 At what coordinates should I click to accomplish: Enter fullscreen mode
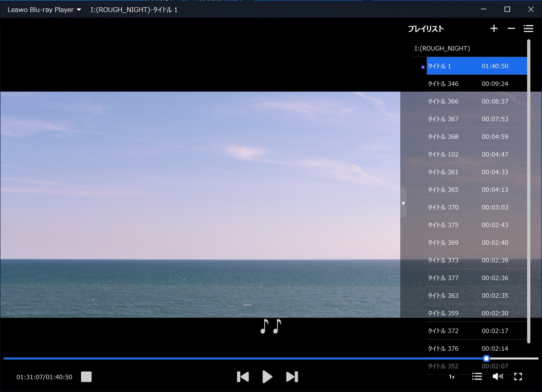tap(518, 376)
